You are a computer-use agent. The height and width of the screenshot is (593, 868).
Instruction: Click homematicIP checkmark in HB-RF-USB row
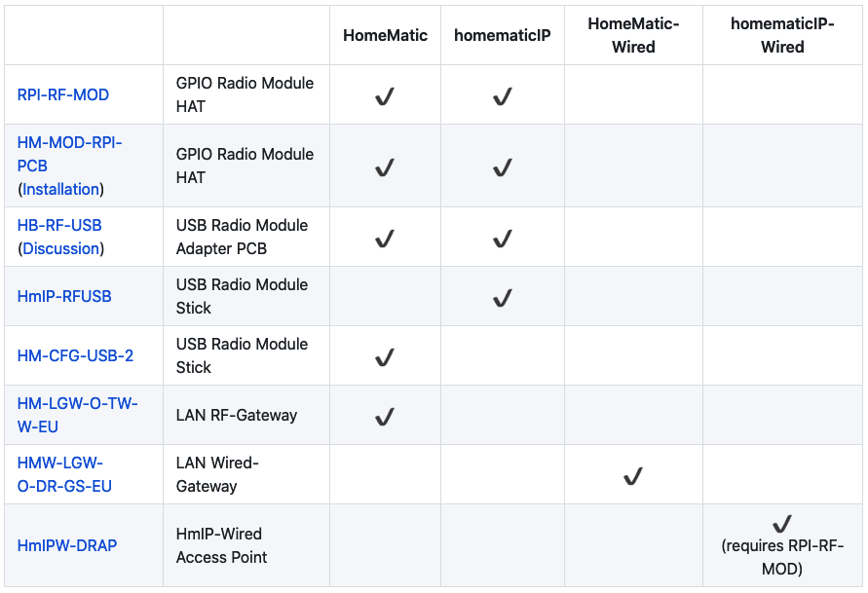click(503, 239)
